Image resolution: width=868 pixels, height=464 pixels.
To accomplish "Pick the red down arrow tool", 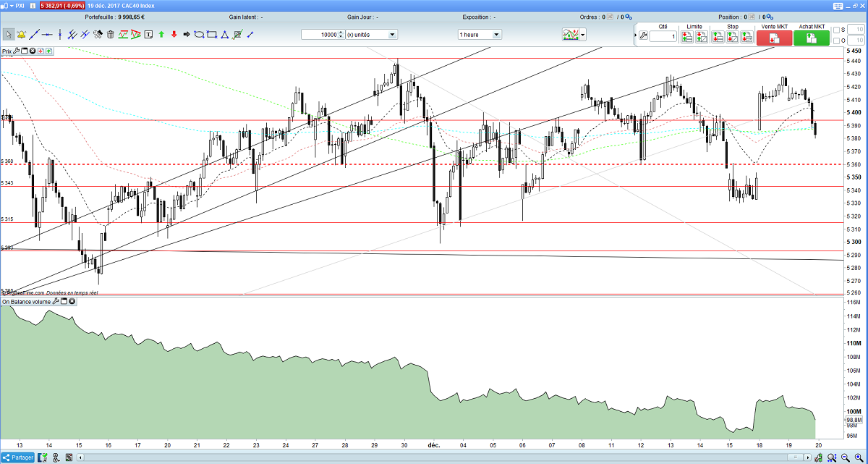I will click(x=174, y=34).
